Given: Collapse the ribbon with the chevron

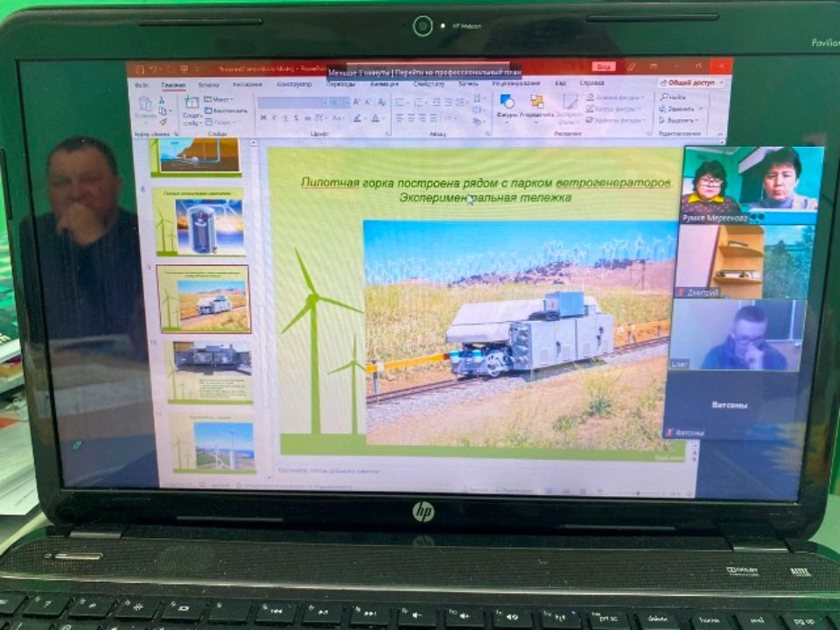Looking at the screenshot, I should click(719, 133).
